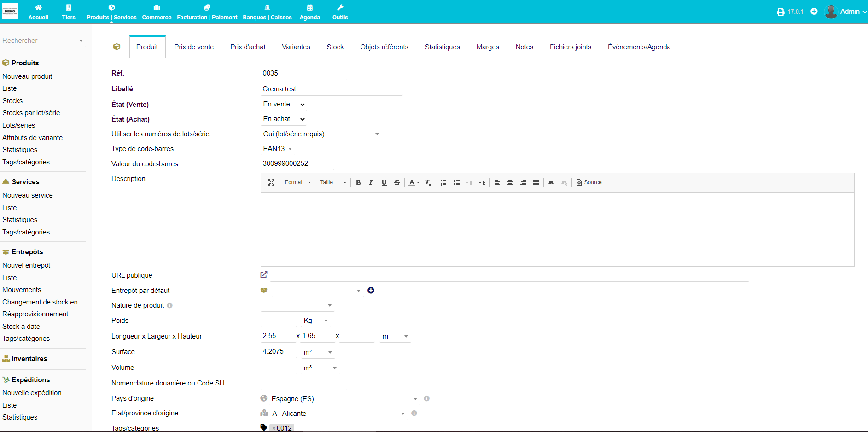Insert a hyperlink using the link icon

pyautogui.click(x=551, y=182)
